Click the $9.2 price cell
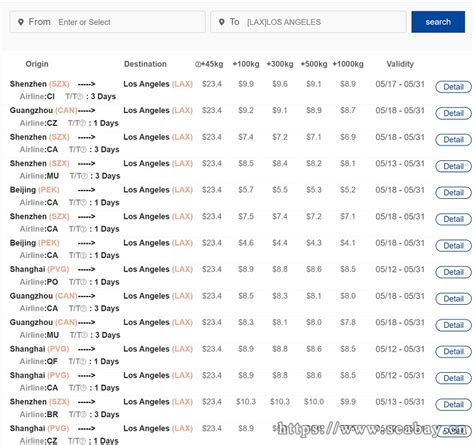 pos(246,110)
